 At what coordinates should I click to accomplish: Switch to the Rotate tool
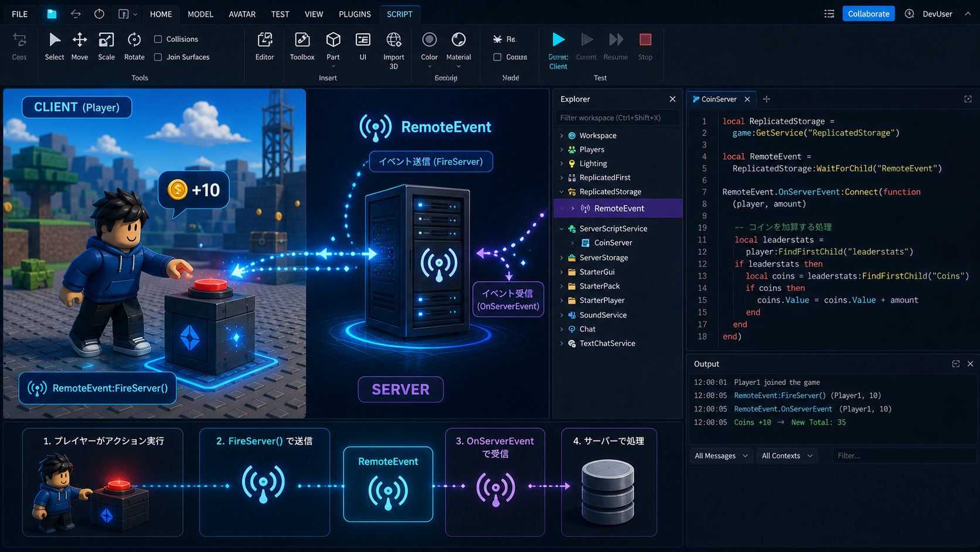point(134,46)
